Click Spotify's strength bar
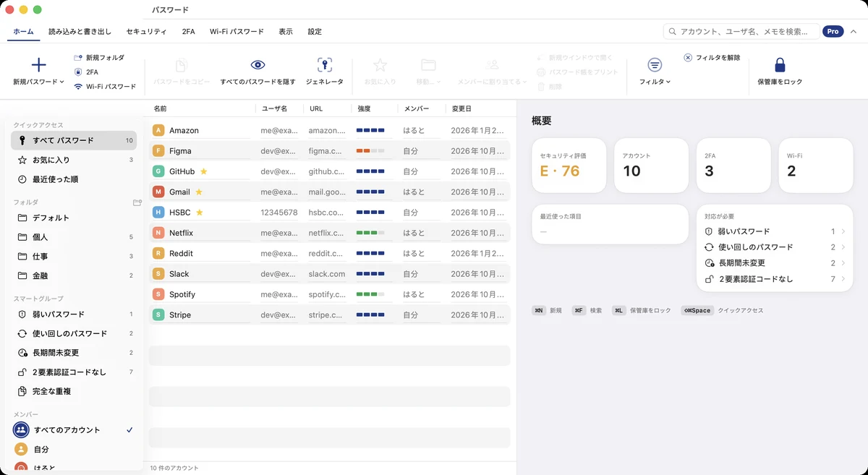Viewport: 868px width, 475px height. pos(370,294)
